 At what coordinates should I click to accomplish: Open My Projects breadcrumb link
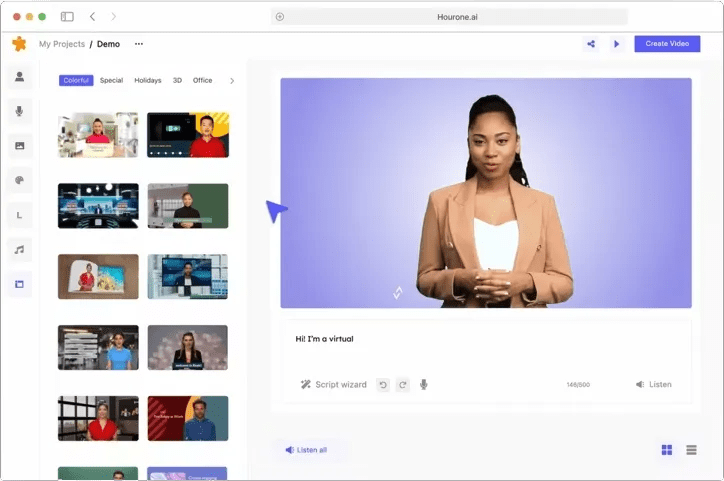pyautogui.click(x=62, y=44)
